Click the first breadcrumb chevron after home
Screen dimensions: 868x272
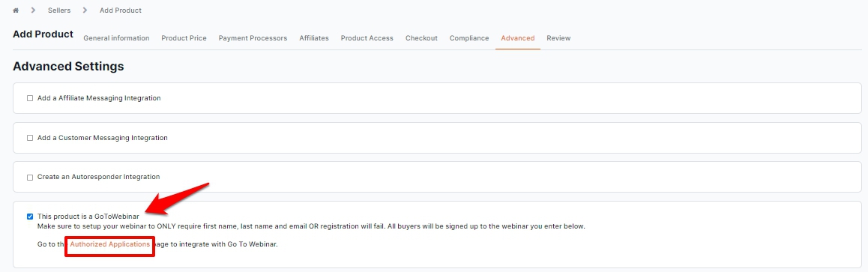tap(33, 10)
